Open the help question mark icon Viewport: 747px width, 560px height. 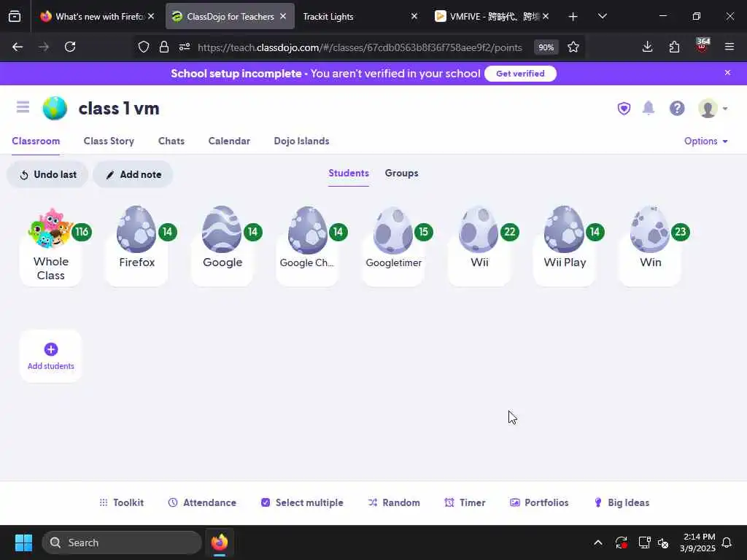tap(677, 109)
